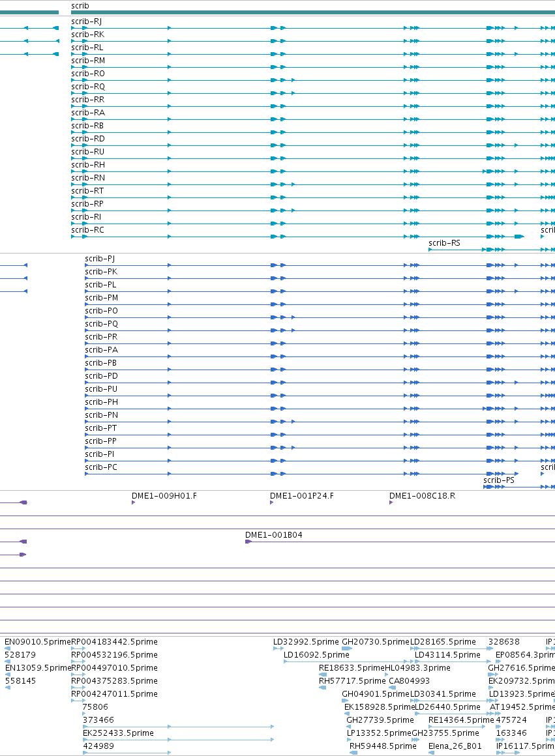The image size is (555, 756).
Task: Open the scrib-PP protein label
Action: [x=101, y=441]
